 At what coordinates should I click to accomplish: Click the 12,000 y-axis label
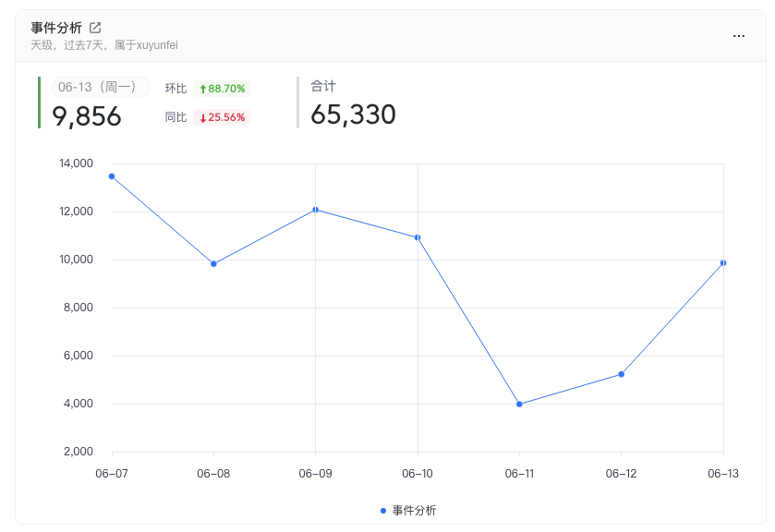76,212
